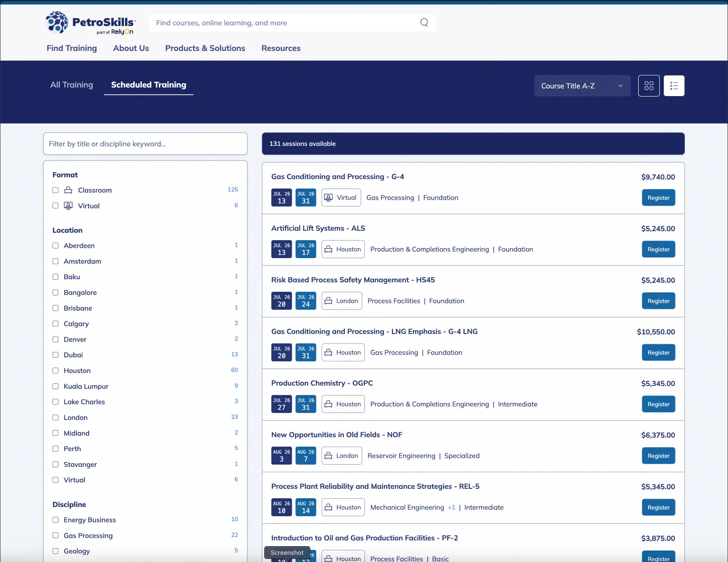728x562 pixels.
Task: Check the Perth location filter
Action: coord(56,449)
